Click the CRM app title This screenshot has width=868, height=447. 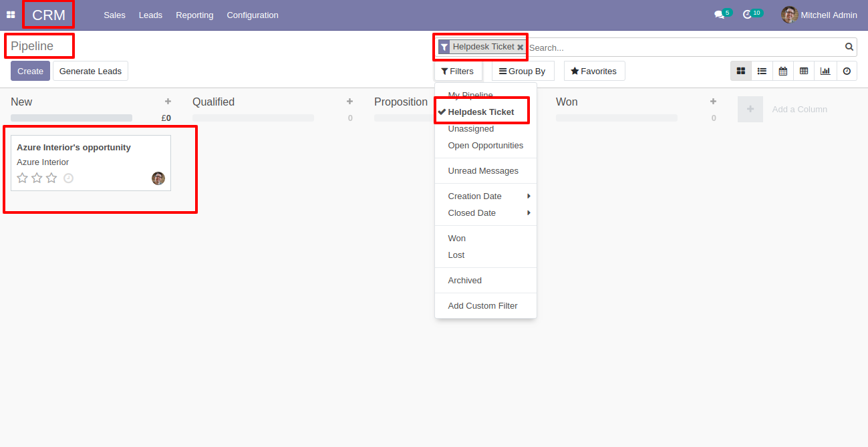49,15
